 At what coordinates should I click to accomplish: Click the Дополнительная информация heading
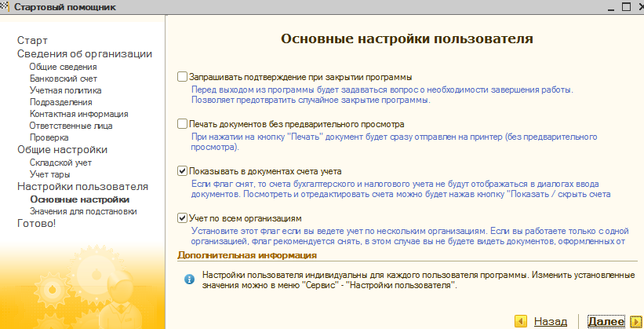[247, 255]
